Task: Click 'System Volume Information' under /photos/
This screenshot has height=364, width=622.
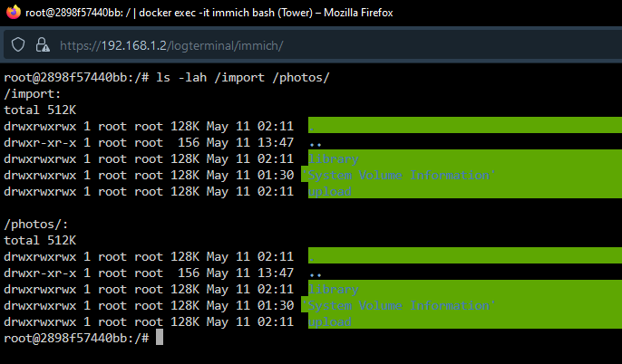Action: pos(399,305)
